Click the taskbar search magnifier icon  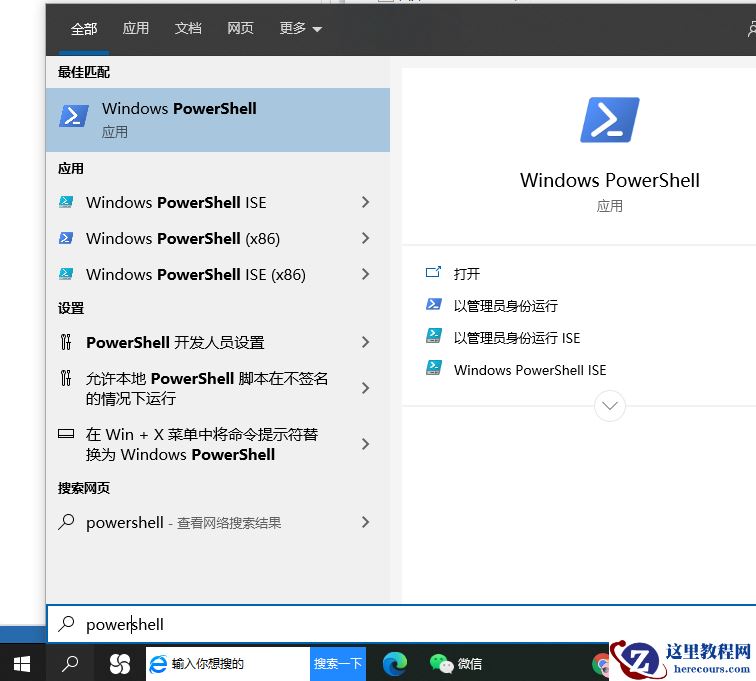70,664
